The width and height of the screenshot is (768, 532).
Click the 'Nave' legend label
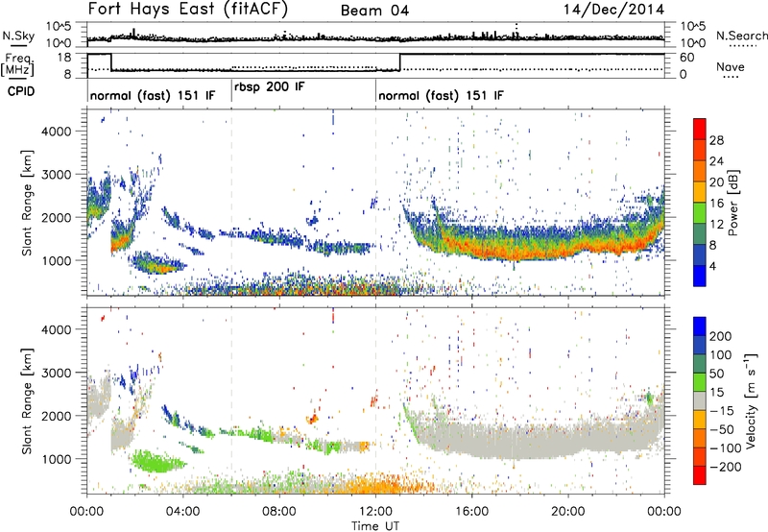coord(731,66)
